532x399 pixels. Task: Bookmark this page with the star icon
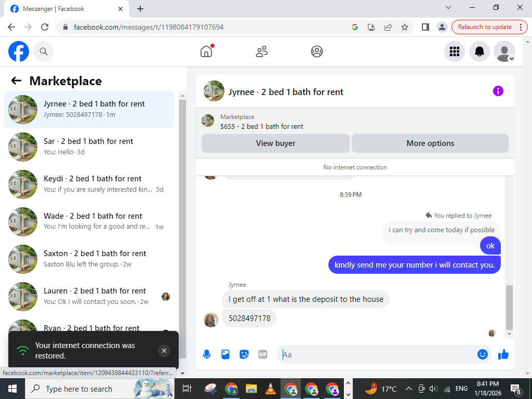[404, 27]
